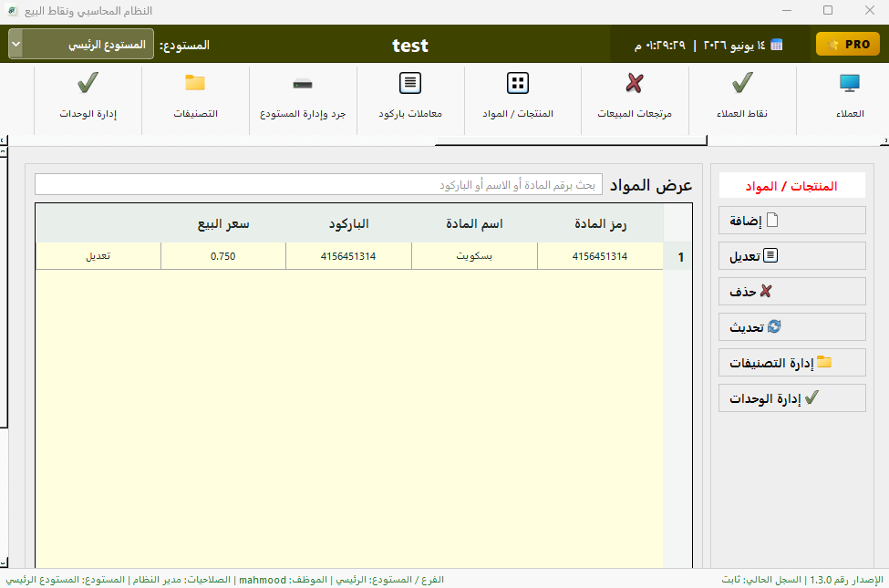Sort by سعر البيع column header
This screenshot has width=889, height=588.
[x=223, y=224]
